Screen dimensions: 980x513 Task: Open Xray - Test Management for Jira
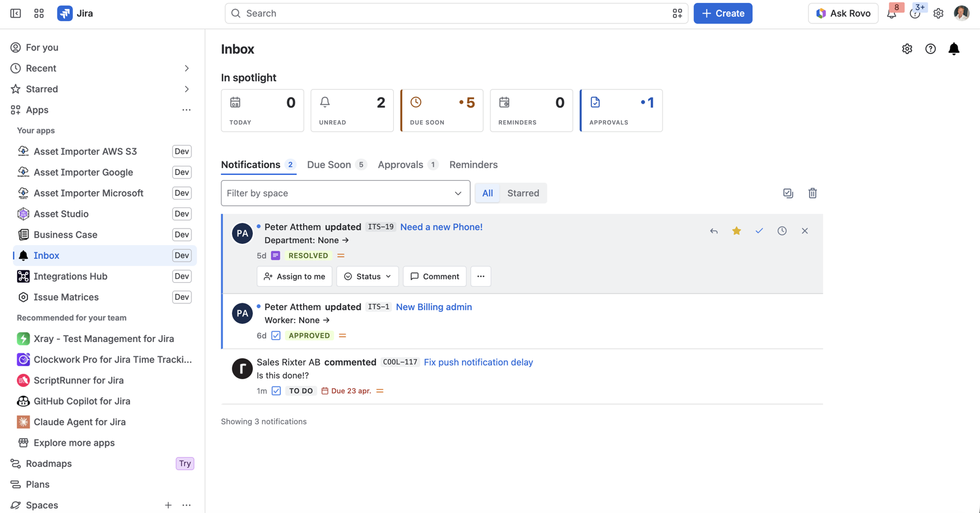point(105,339)
